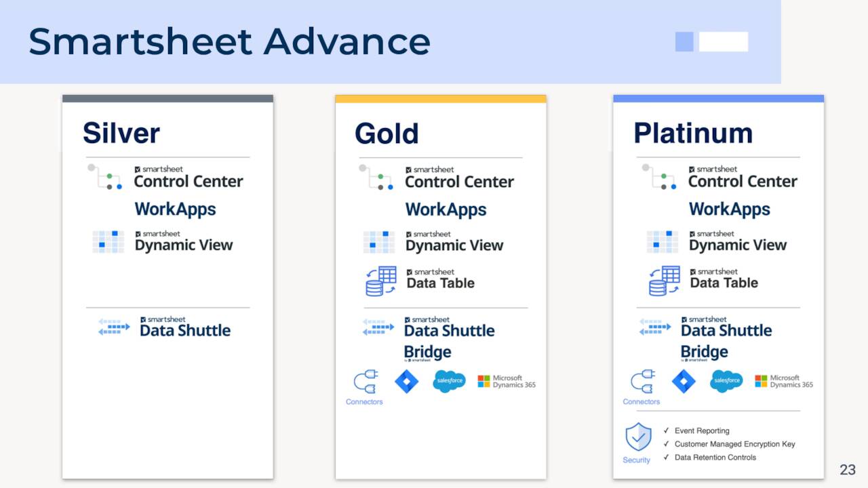This screenshot has height=488, width=868.
Task: Select the Silver tab heading
Action: (x=121, y=133)
